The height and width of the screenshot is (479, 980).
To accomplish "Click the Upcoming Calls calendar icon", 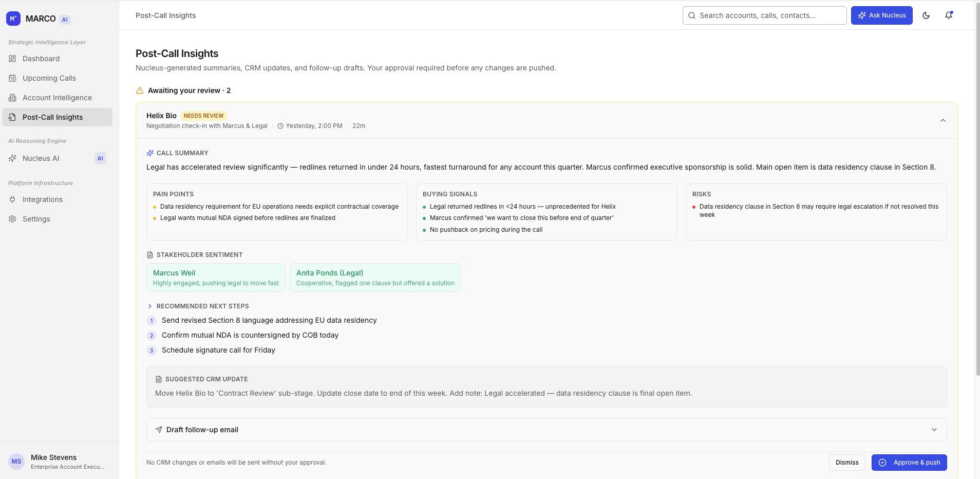I will click(x=12, y=78).
